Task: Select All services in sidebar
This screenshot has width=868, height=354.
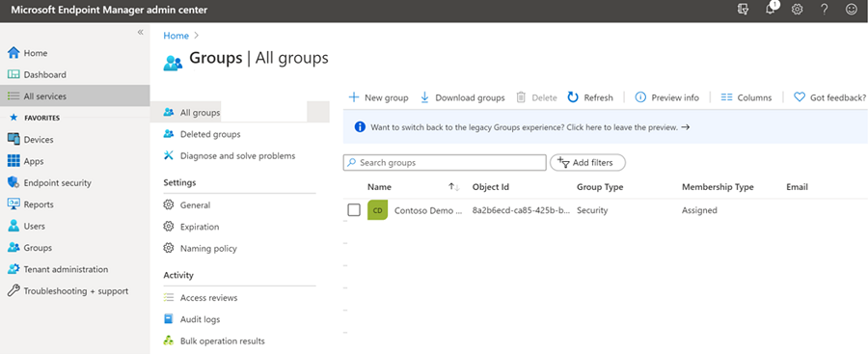Action: click(74, 96)
